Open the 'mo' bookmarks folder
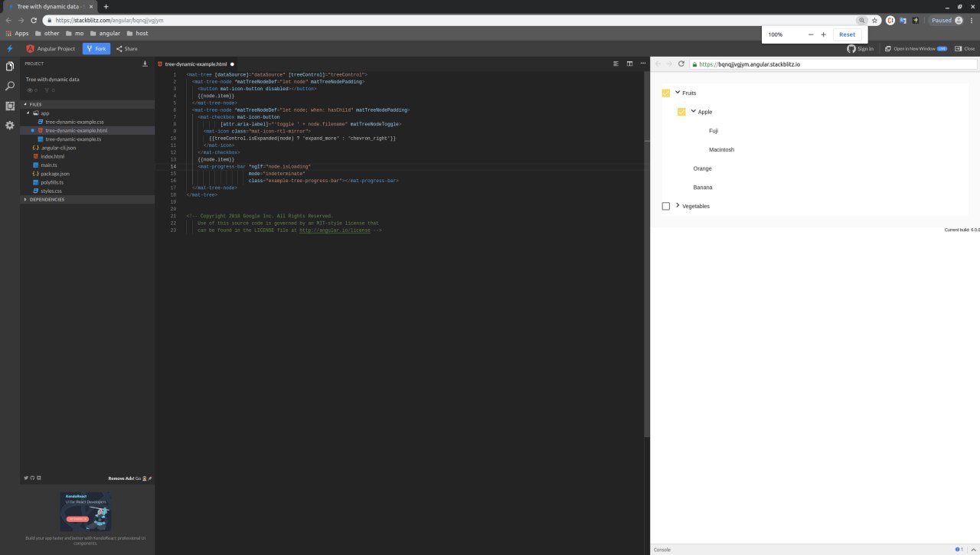980x555 pixels. tap(74, 34)
